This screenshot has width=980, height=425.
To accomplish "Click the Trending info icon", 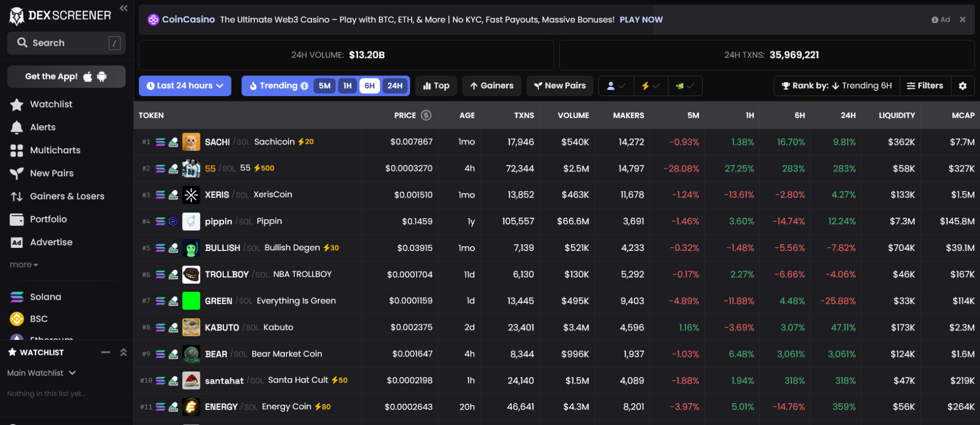I will (304, 86).
